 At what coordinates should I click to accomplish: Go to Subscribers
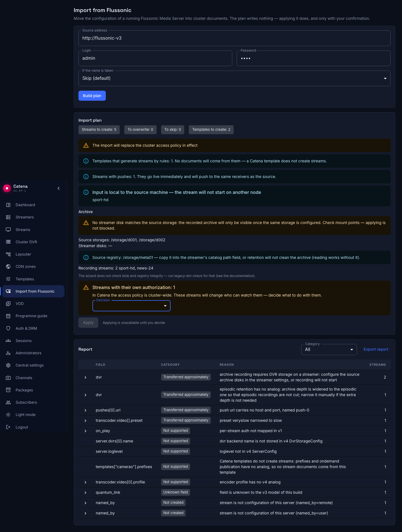(33, 402)
